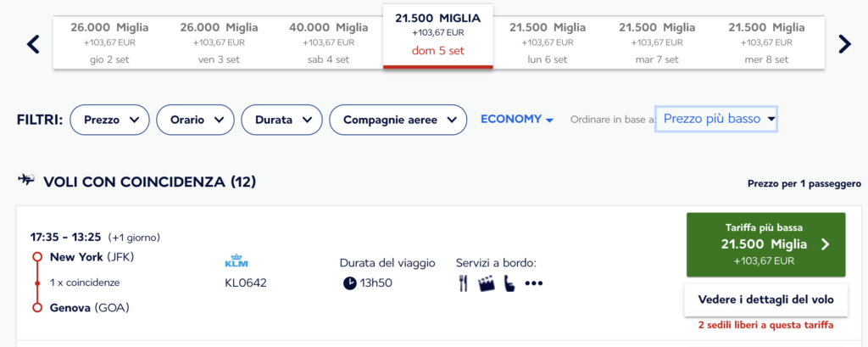
Task: Click the KLM airline logo
Action: click(237, 261)
